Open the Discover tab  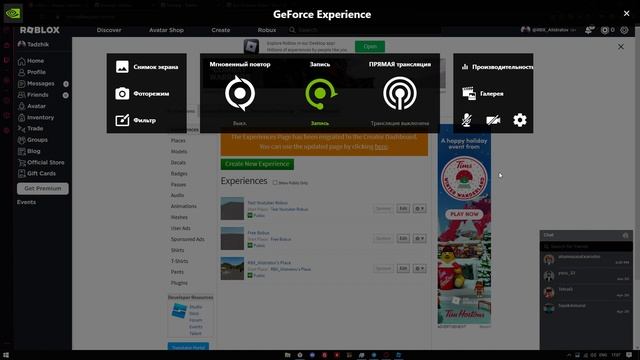[109, 30]
